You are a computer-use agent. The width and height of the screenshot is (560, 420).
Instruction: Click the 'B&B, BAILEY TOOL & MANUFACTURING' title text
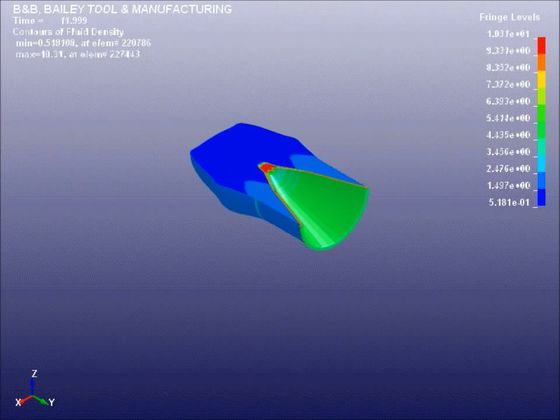tap(122, 9)
